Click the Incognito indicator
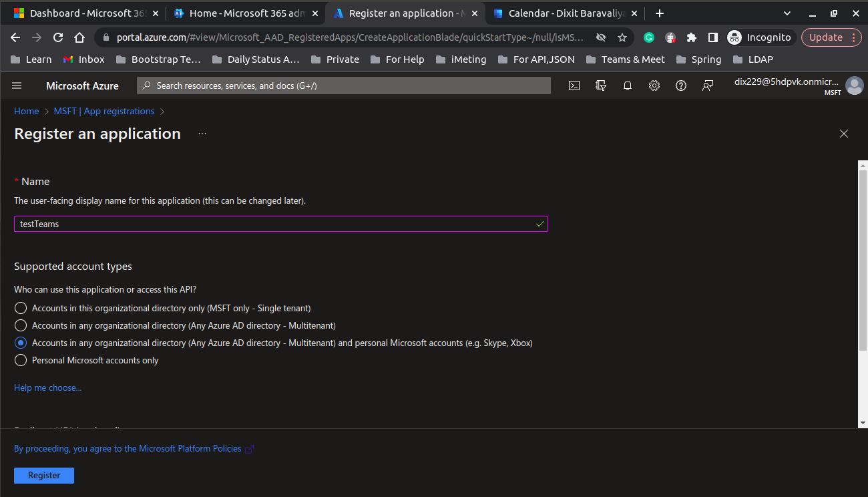Screen dimensions: 868x497 tap(759, 37)
